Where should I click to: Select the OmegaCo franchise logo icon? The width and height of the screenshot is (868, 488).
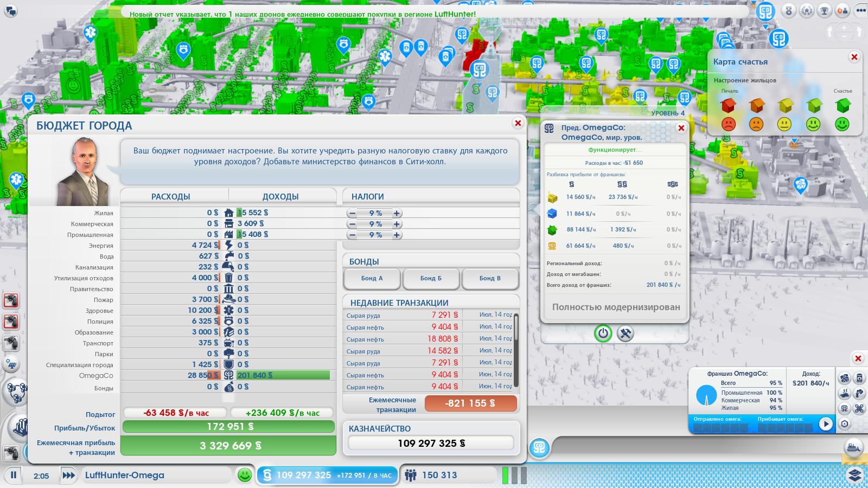coord(845,408)
